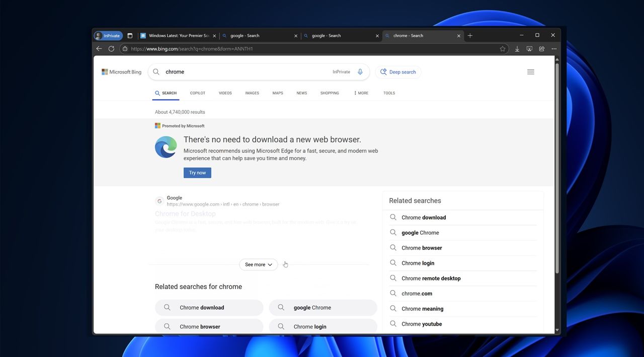
Task: Open the Settings and more ellipsis menu
Action: pyautogui.click(x=553, y=48)
